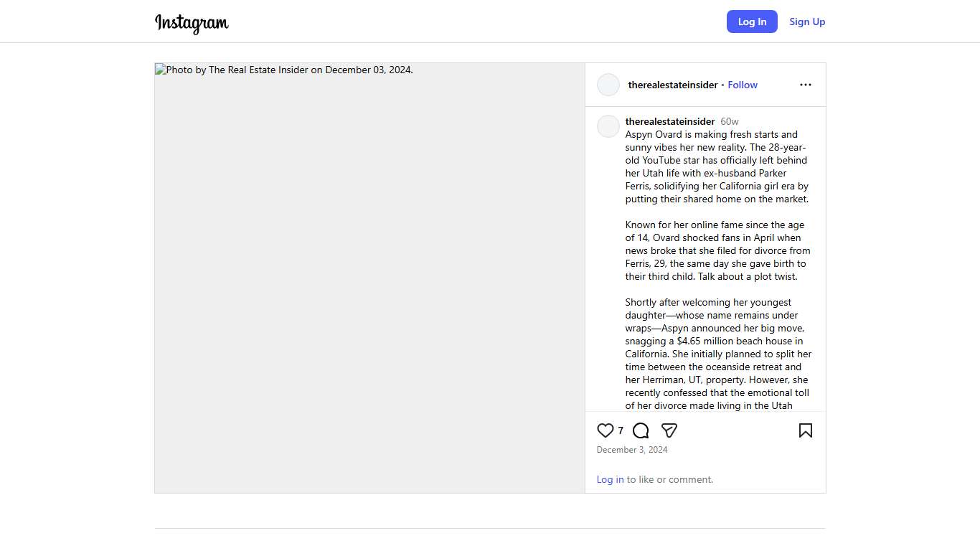The image size is (980, 551).
Task: Click the December 3, 2024 date
Action: click(632, 450)
